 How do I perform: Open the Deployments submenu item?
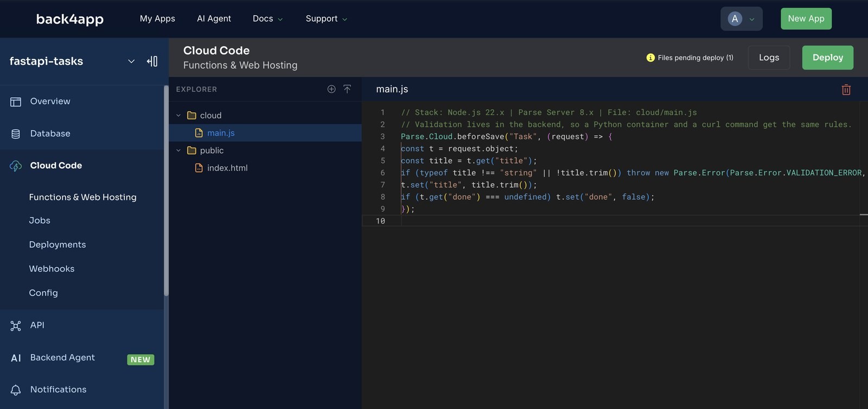(x=58, y=245)
